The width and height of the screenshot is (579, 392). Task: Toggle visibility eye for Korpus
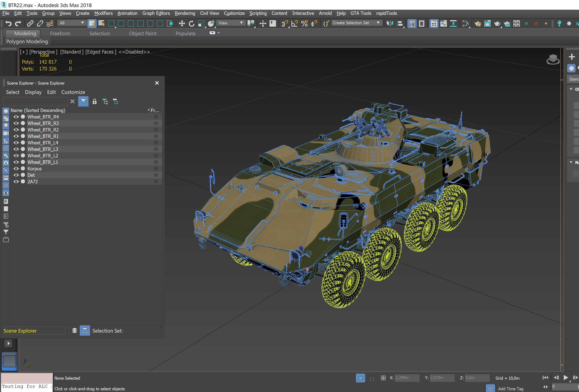(x=16, y=169)
